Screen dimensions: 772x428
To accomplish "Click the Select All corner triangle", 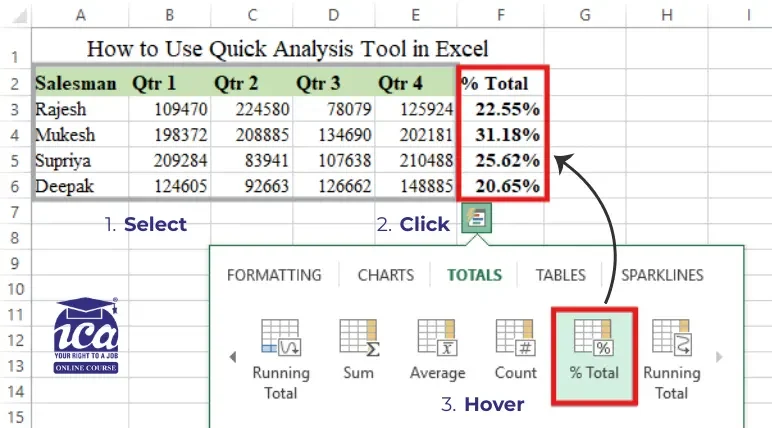I will tap(20, 16).
